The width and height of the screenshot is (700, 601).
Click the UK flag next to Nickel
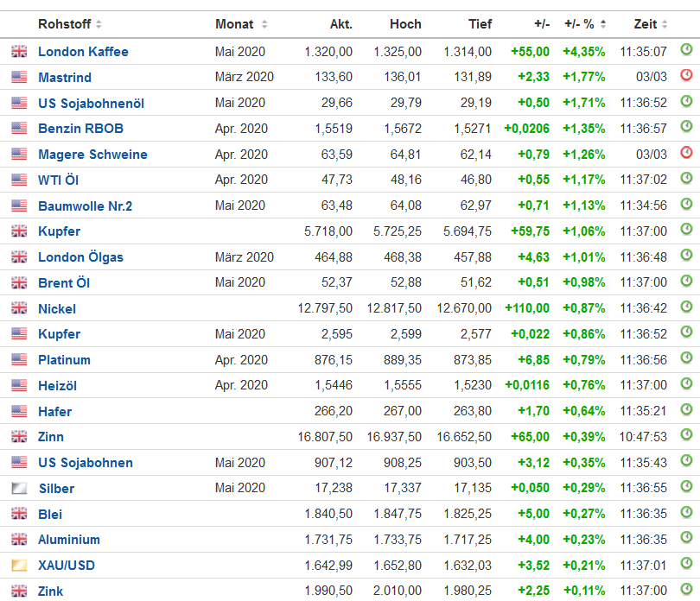point(19,308)
